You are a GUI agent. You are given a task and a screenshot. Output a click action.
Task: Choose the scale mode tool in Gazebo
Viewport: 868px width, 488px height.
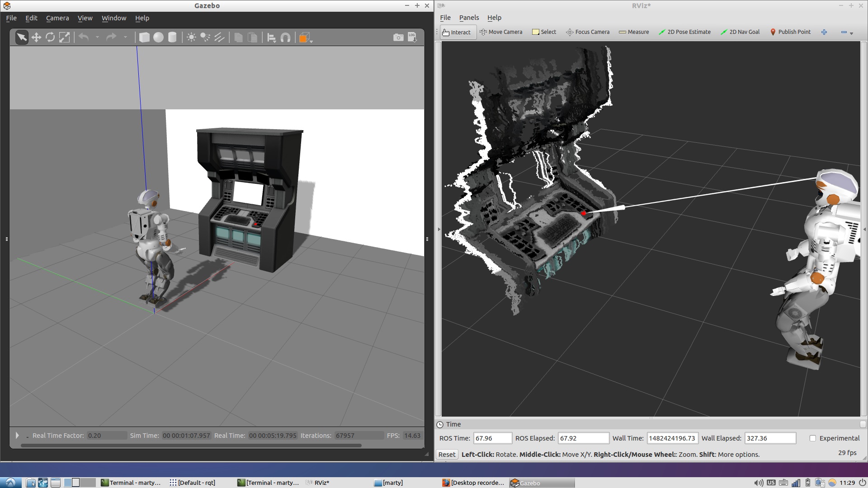65,38
